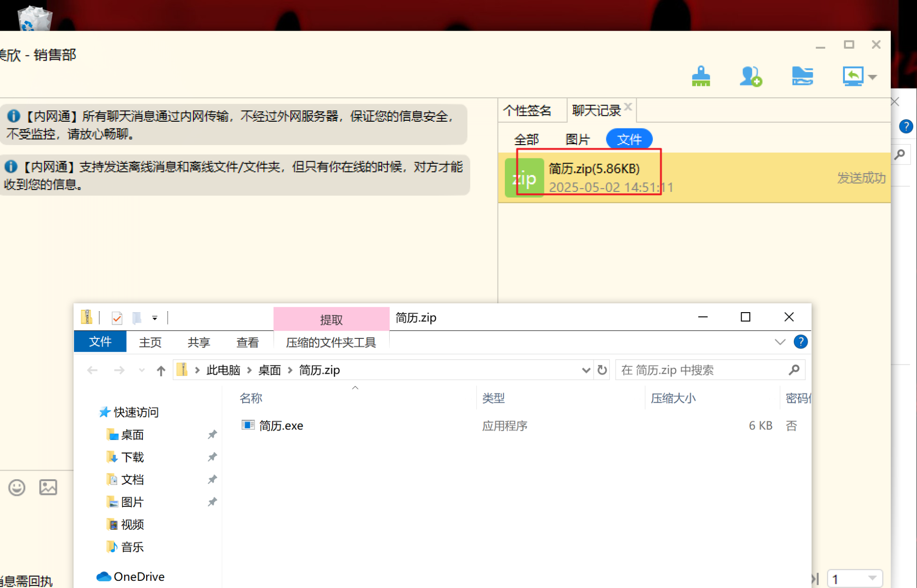
Task: Select the 文件 filter in chat history
Action: [x=629, y=139]
